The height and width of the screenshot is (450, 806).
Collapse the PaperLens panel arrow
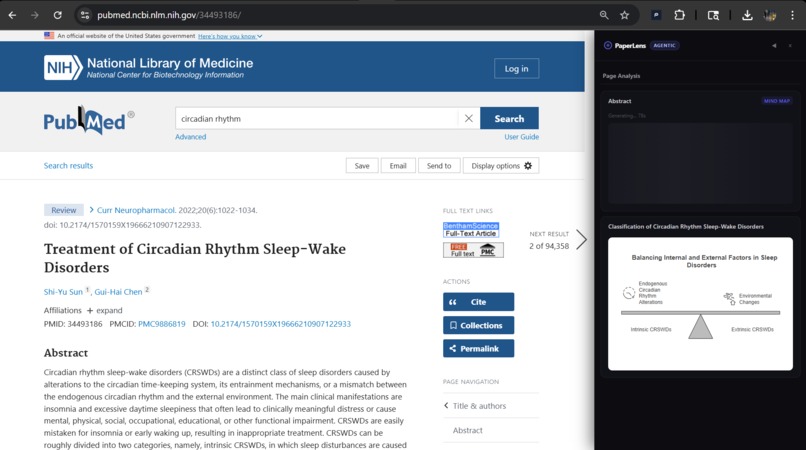(774, 45)
